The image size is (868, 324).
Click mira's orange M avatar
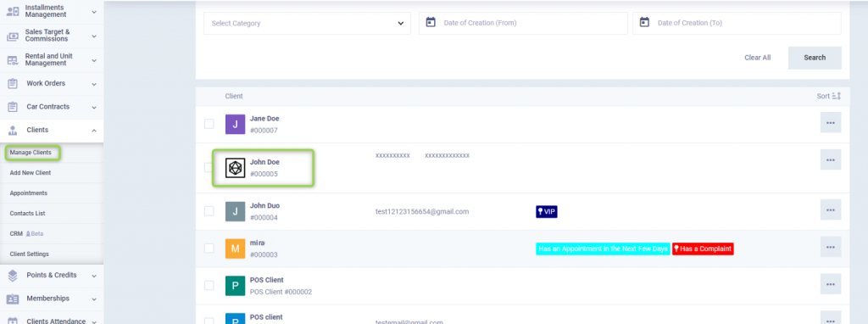(x=235, y=249)
